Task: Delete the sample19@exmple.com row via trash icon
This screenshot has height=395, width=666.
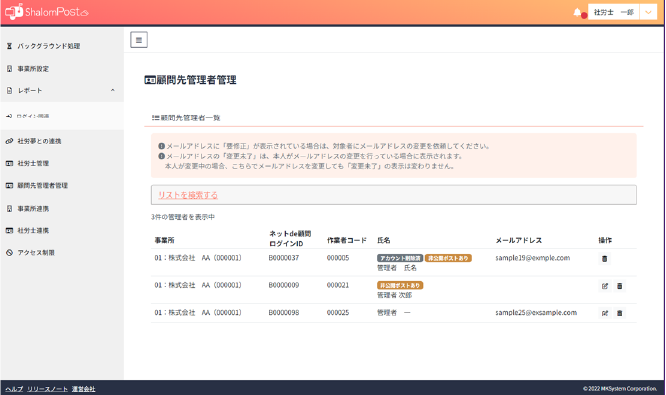Action: 604,258
